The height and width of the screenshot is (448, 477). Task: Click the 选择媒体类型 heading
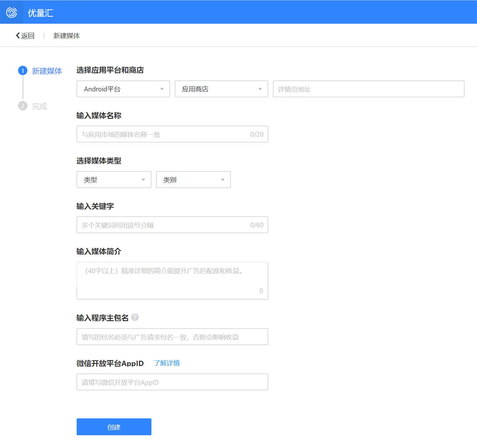click(x=99, y=161)
